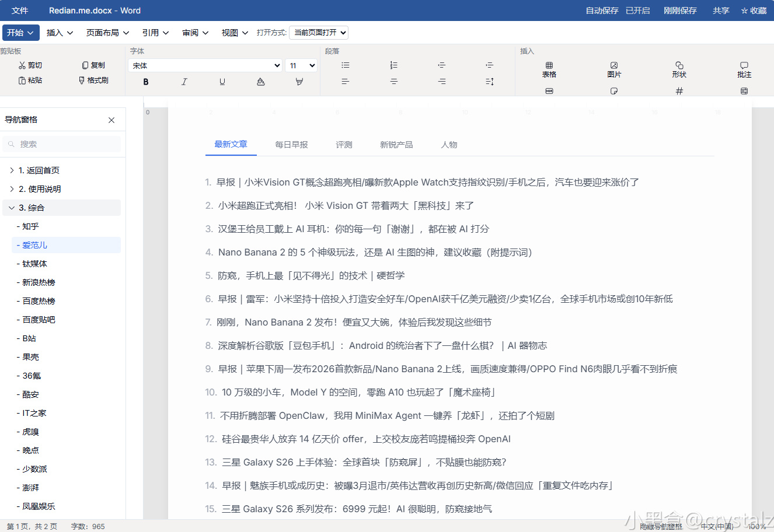Viewport: 774px width, 532px height.
Task: Switch to the 每日早报 tab
Action: (x=291, y=145)
